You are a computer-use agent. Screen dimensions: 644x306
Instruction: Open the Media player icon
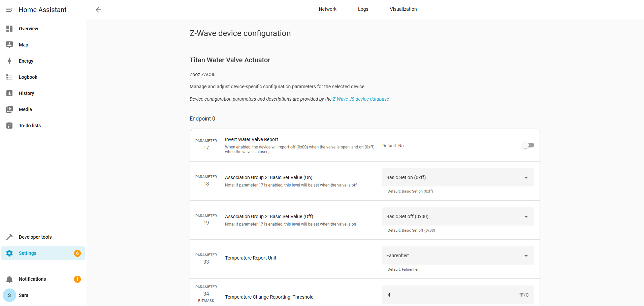[9, 109]
